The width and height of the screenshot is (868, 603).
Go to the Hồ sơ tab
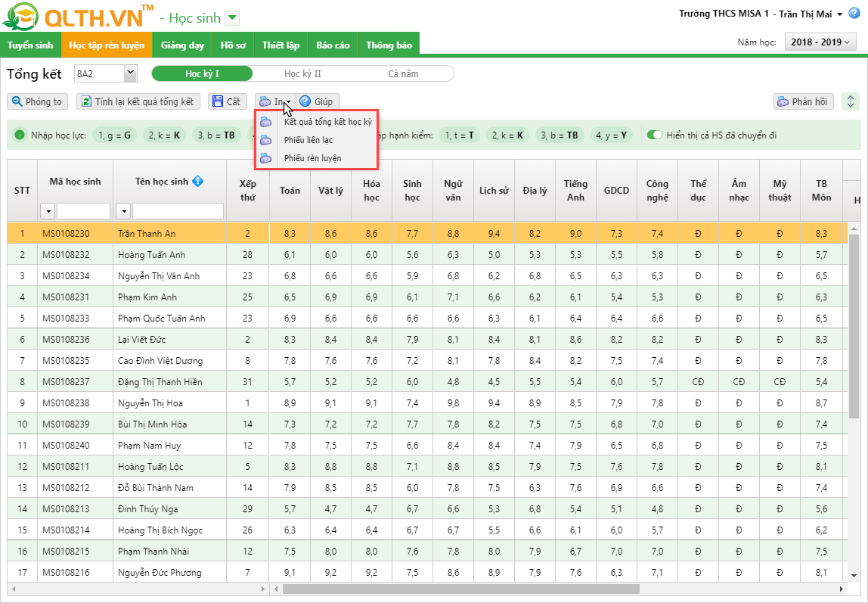[x=233, y=45]
